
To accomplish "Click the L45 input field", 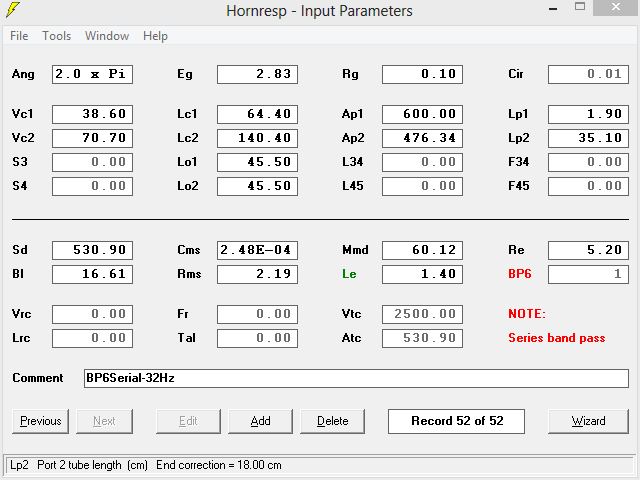I will (x=422, y=186).
